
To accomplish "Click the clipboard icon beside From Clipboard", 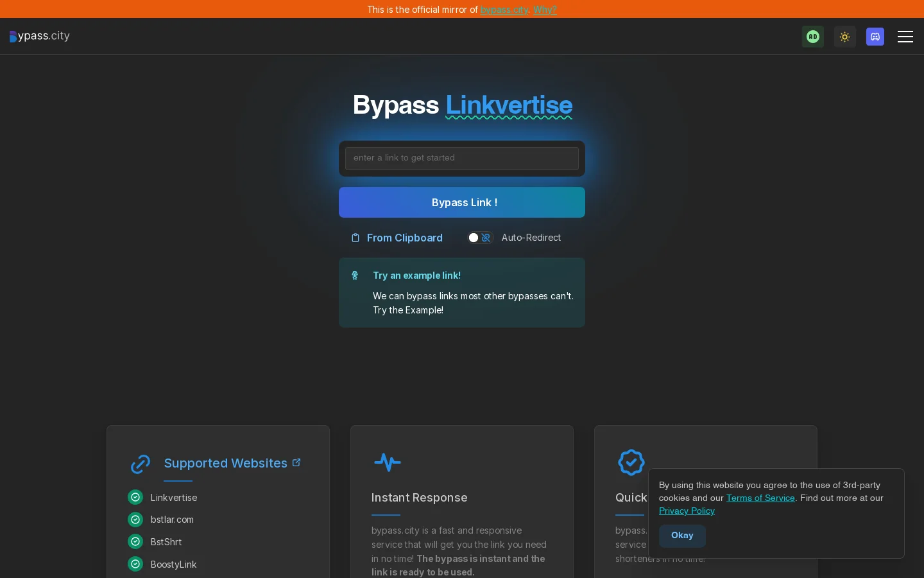I will pyautogui.click(x=355, y=238).
